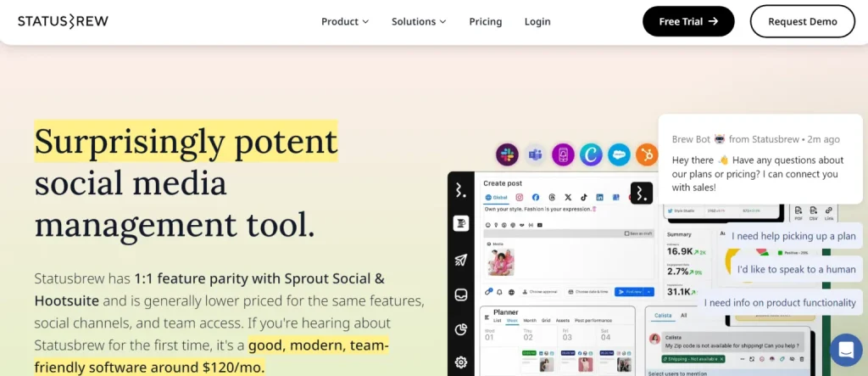
Task: Choose 'I'd like to speak to a human'
Action: [797, 270]
